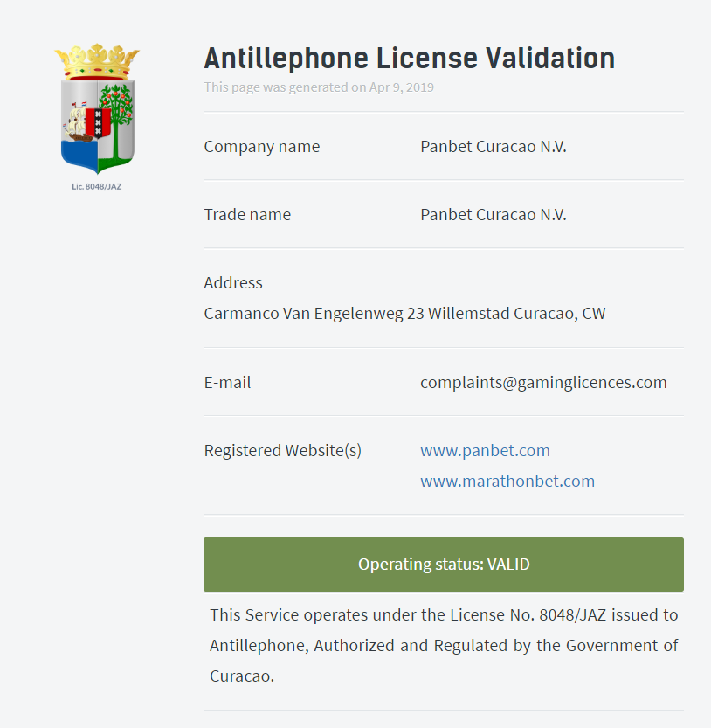Screen dimensions: 711x728
Task: Select the Company name label
Action: coord(262,146)
